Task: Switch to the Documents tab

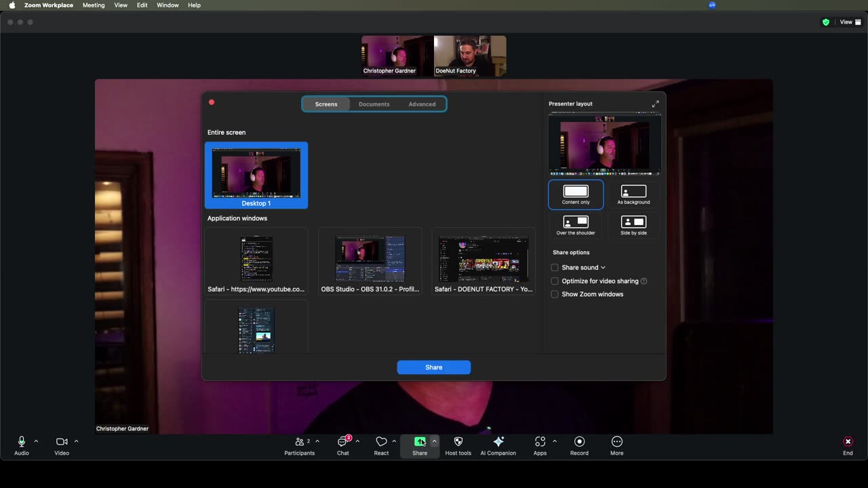Action: click(x=374, y=104)
